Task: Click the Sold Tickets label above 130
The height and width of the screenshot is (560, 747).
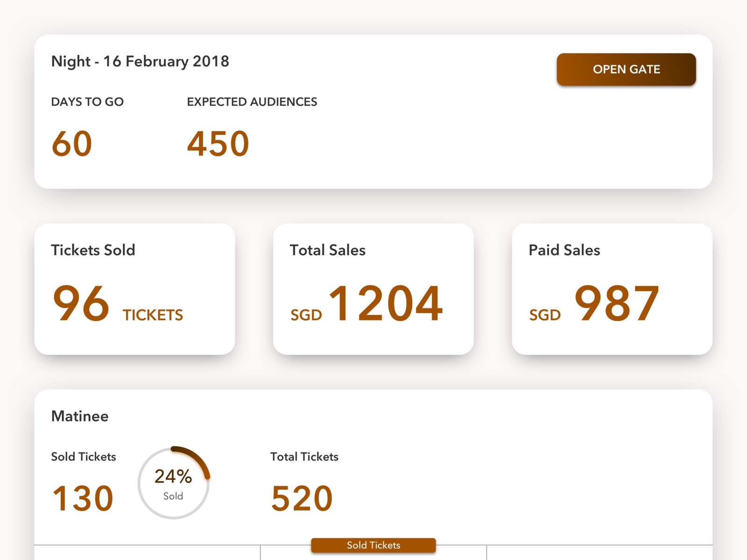Action: click(84, 457)
